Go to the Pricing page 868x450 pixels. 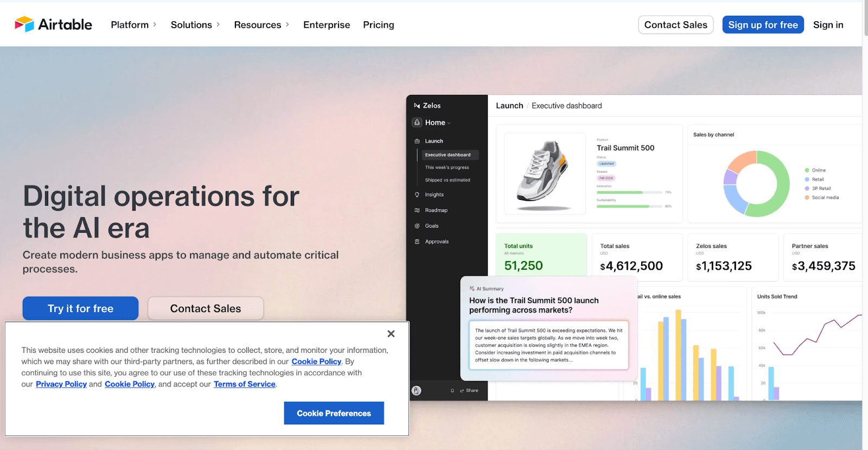tap(379, 25)
